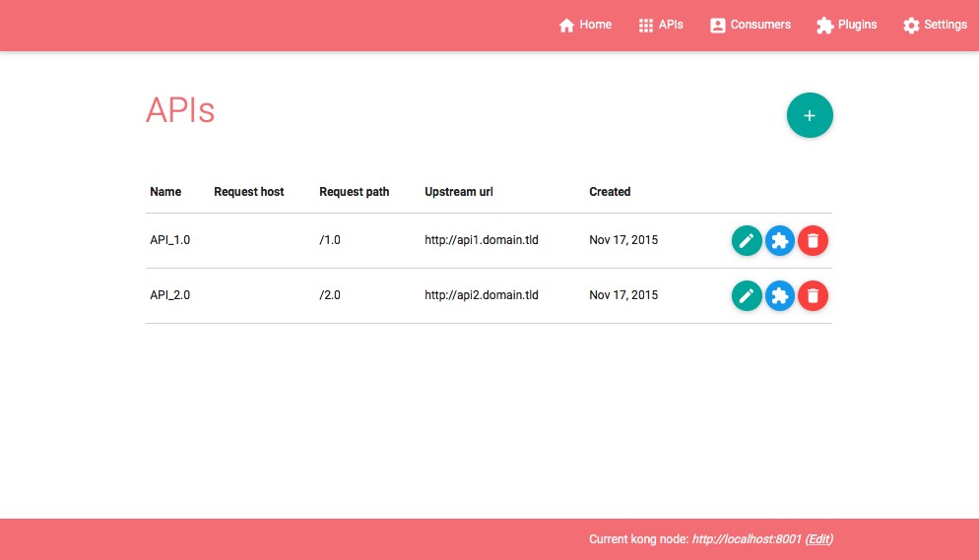Screen dimensions: 979x560
Task: Delete API_2.0 using the trash icon
Action: (x=813, y=295)
